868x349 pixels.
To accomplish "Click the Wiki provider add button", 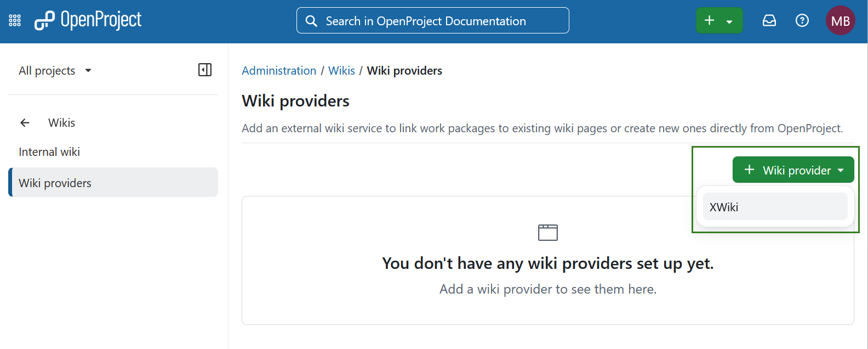I will 793,170.
